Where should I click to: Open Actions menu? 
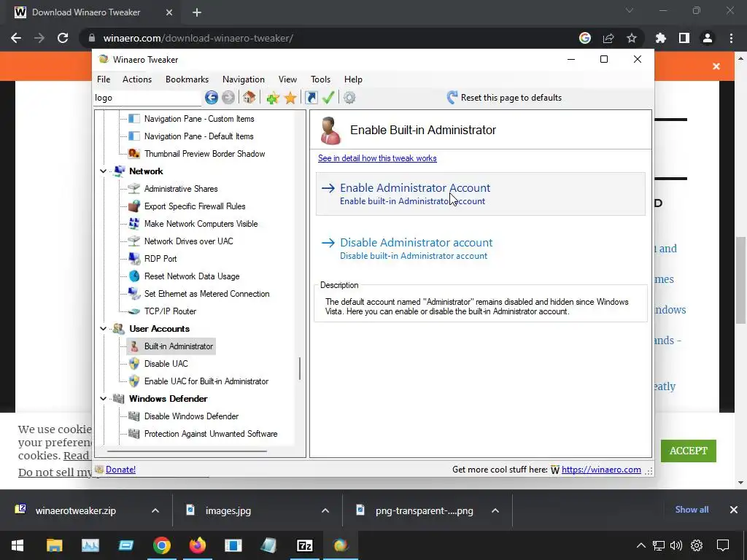click(x=137, y=79)
